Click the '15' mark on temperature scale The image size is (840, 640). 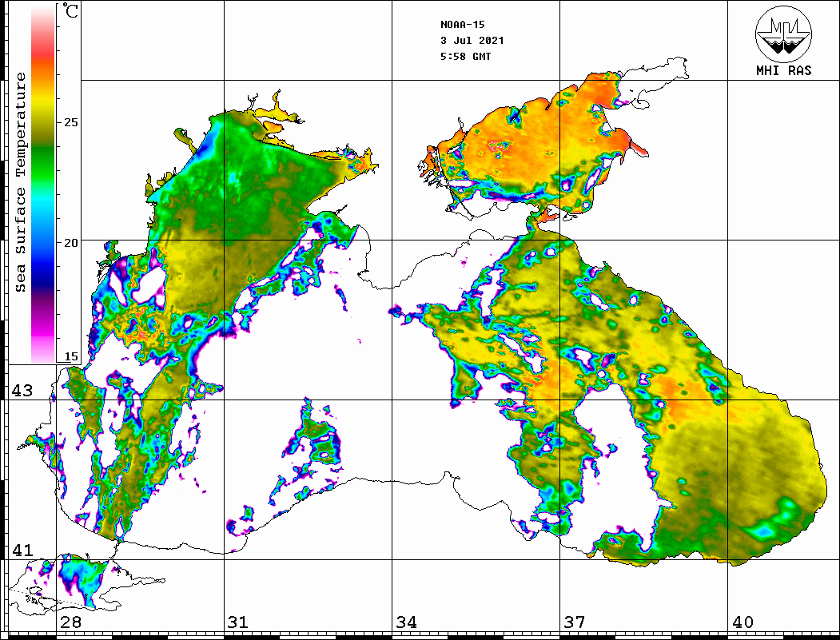(70, 356)
